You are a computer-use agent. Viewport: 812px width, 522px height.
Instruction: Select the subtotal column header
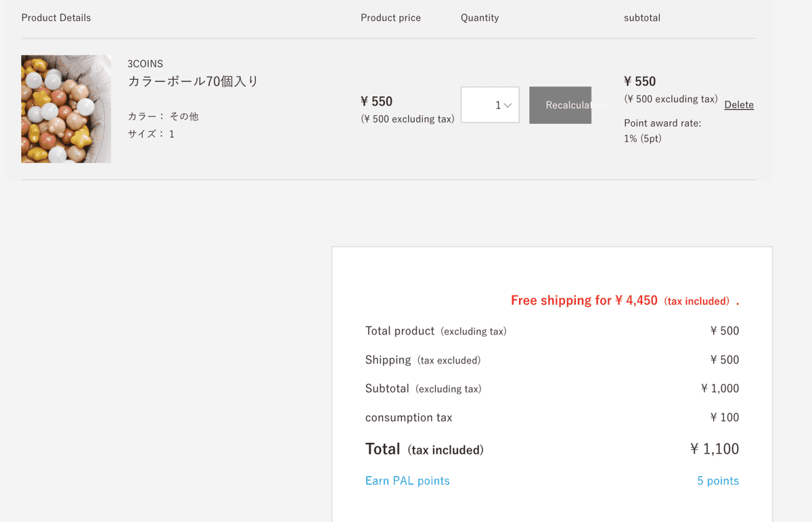tap(642, 18)
